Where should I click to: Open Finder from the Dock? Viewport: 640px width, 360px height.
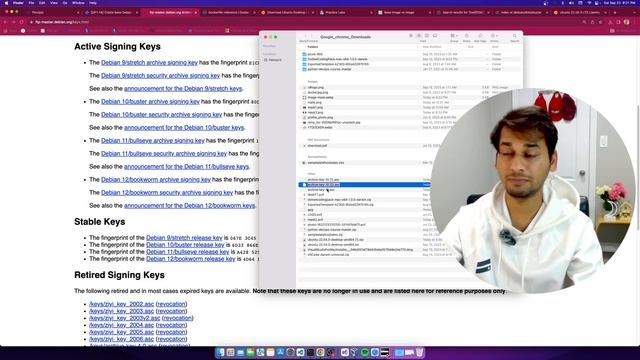click(x=220, y=352)
